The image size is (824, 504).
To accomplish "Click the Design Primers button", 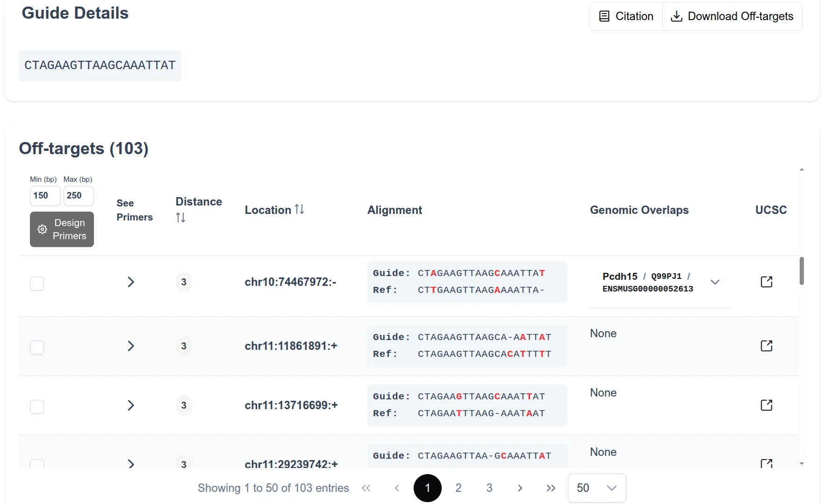I will 62,229.
